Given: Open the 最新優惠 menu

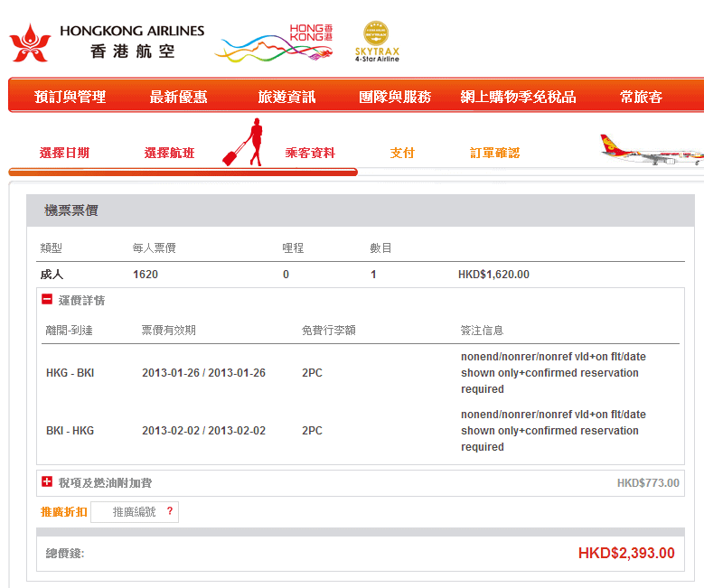Looking at the screenshot, I should click(x=178, y=97).
